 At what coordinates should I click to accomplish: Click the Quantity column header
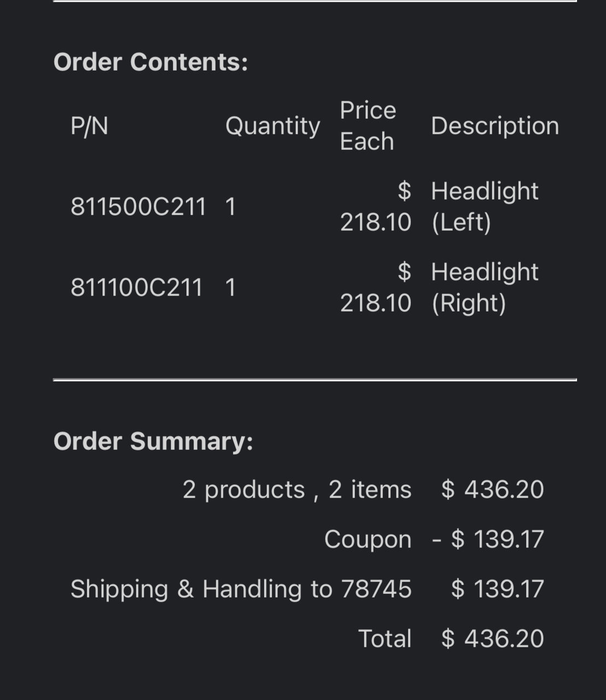[272, 126]
